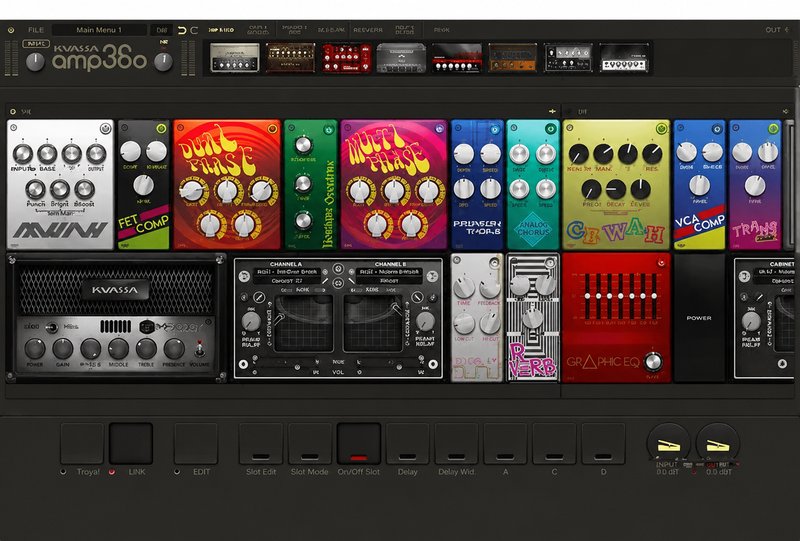Toggle the Analog Chorus pedal power button
This screenshot has width=800, height=541.
pyautogui.click(x=551, y=129)
